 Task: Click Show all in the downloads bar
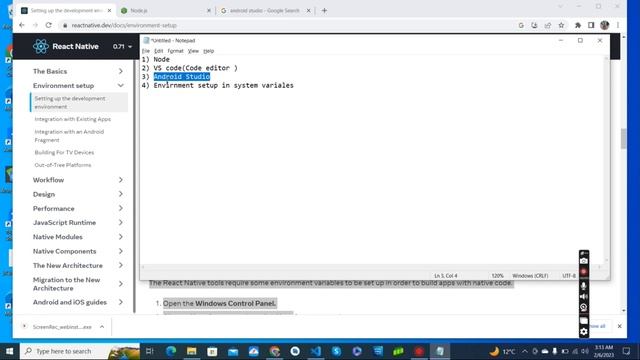coord(597,326)
